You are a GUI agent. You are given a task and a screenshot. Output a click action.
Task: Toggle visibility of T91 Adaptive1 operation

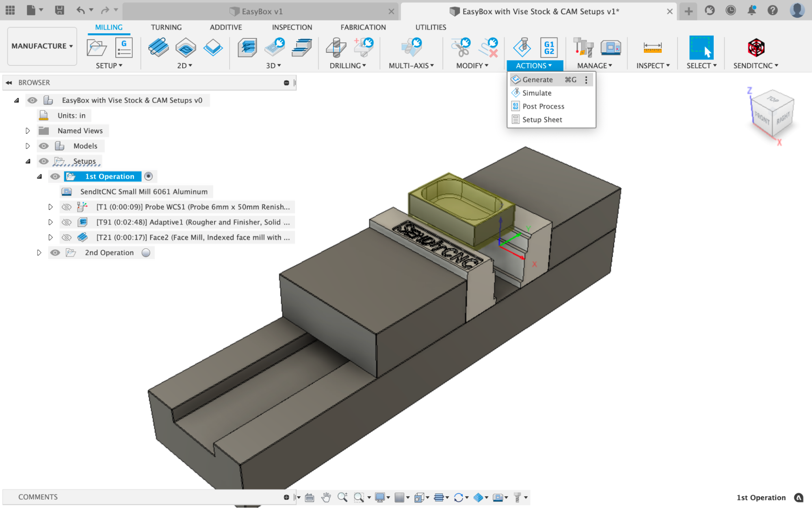67,222
